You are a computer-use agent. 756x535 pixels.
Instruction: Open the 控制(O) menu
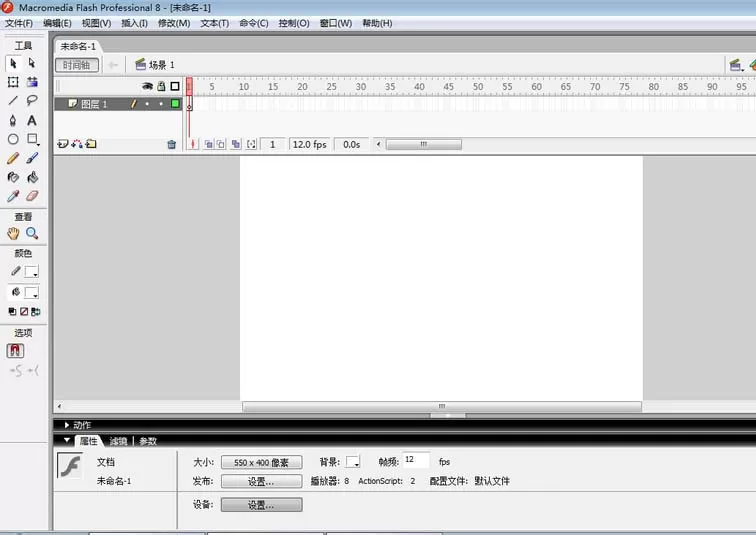point(294,23)
